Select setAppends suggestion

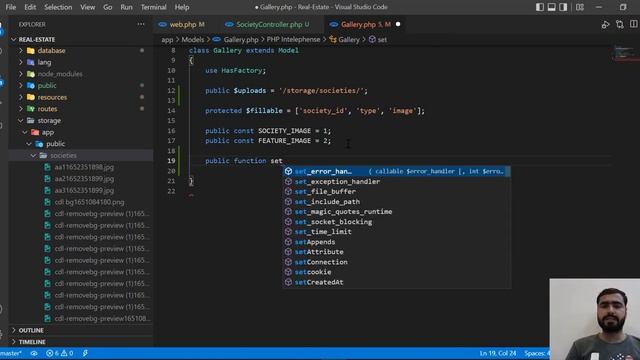pos(396,242)
